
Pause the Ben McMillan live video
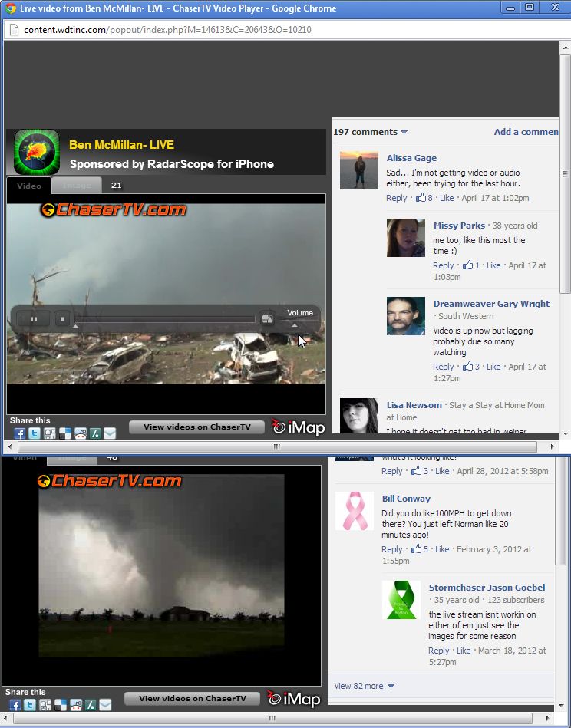pyautogui.click(x=34, y=319)
